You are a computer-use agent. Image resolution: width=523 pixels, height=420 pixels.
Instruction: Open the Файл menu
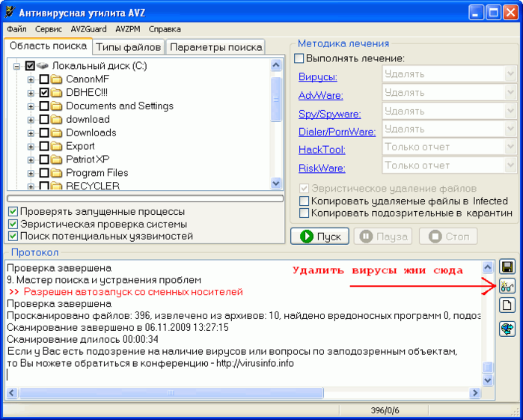16,29
